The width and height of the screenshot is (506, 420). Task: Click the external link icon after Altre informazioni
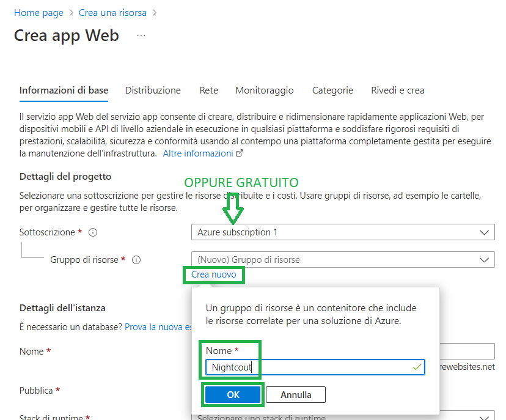coord(240,153)
